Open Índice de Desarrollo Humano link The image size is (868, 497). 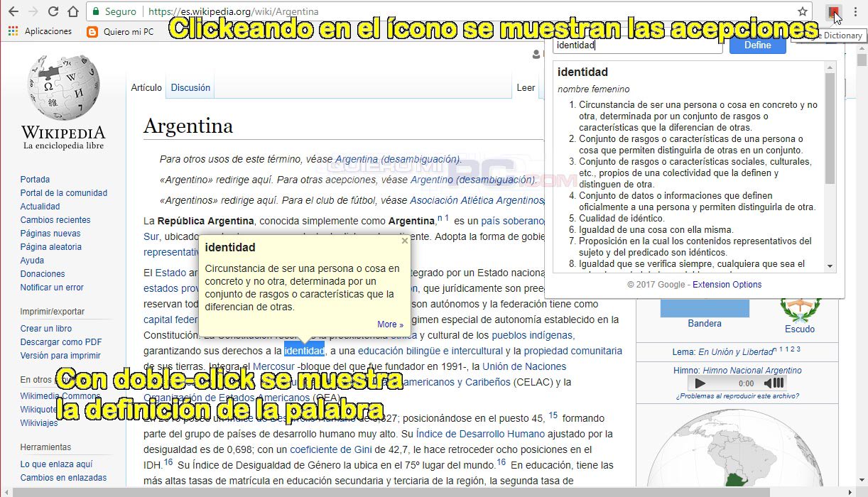click(481, 434)
